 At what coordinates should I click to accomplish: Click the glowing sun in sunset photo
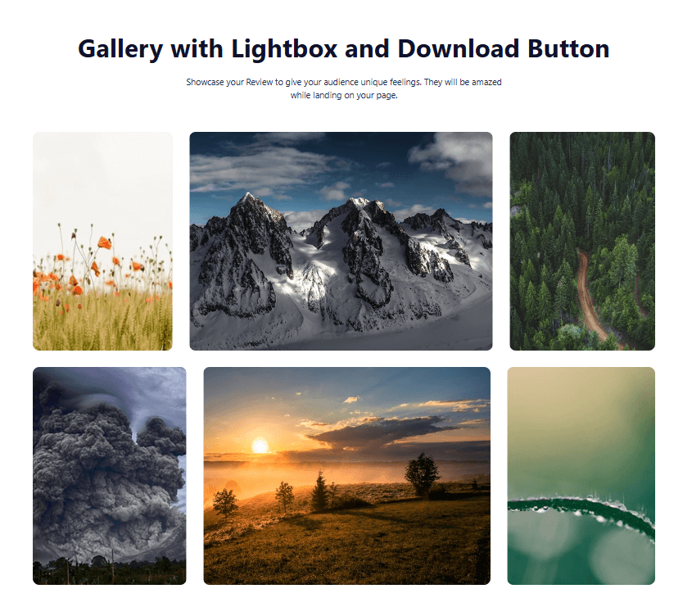(260, 446)
